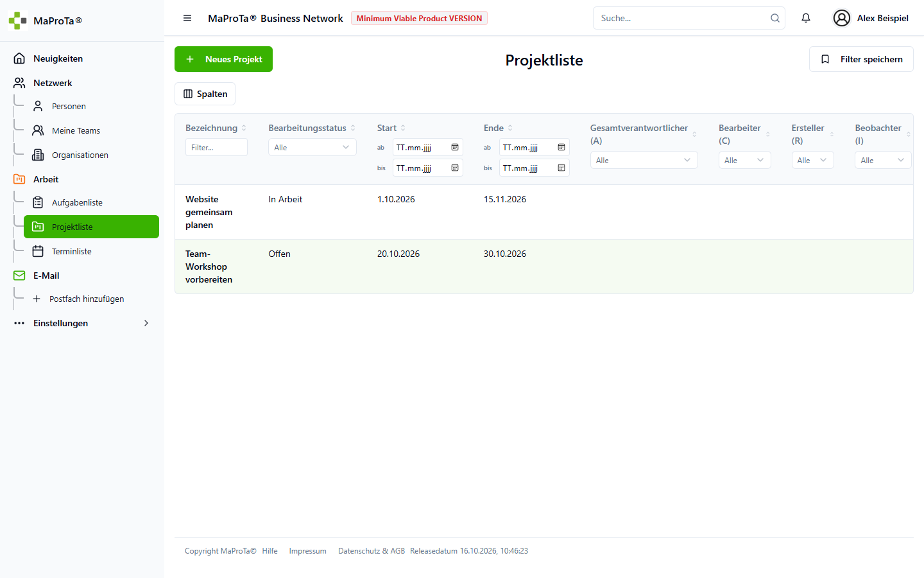Go to Neuigkeiten in the sidebar
The image size is (924, 578).
coord(82,58)
